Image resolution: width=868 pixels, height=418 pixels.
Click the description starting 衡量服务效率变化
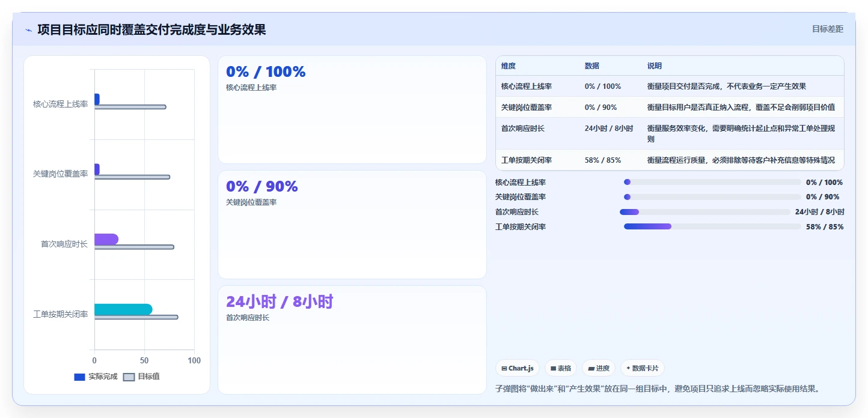click(741, 134)
